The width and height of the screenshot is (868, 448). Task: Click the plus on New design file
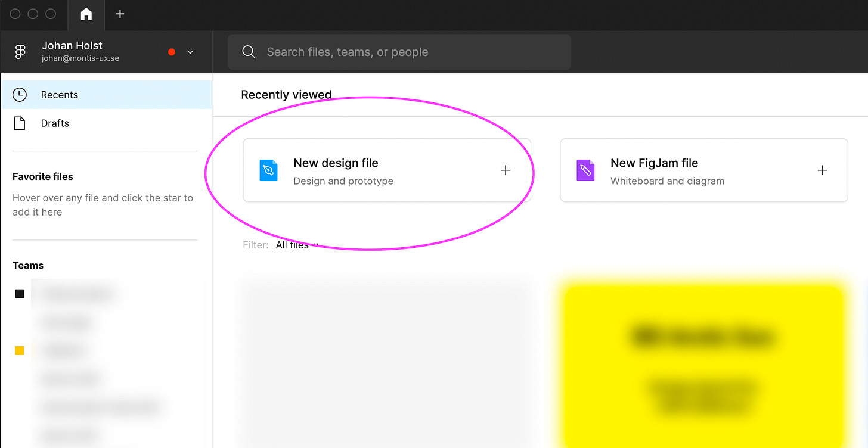[x=506, y=170]
